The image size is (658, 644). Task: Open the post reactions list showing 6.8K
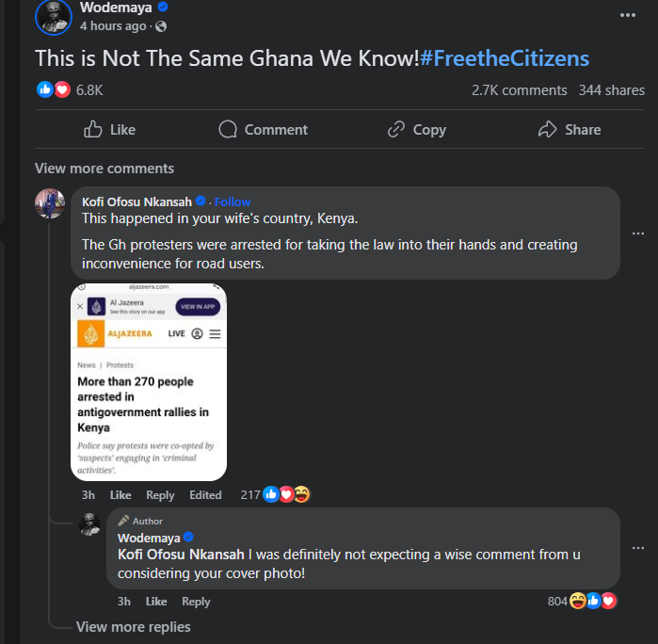click(x=88, y=90)
